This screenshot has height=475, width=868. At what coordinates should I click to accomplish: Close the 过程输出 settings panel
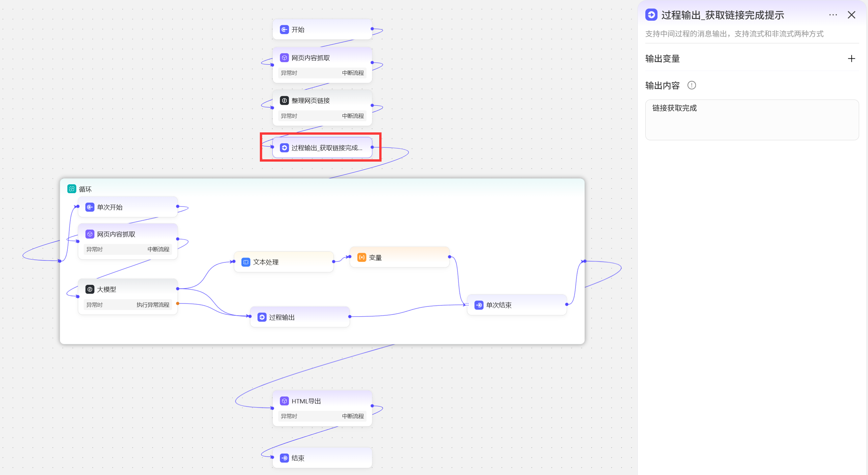pyautogui.click(x=851, y=15)
